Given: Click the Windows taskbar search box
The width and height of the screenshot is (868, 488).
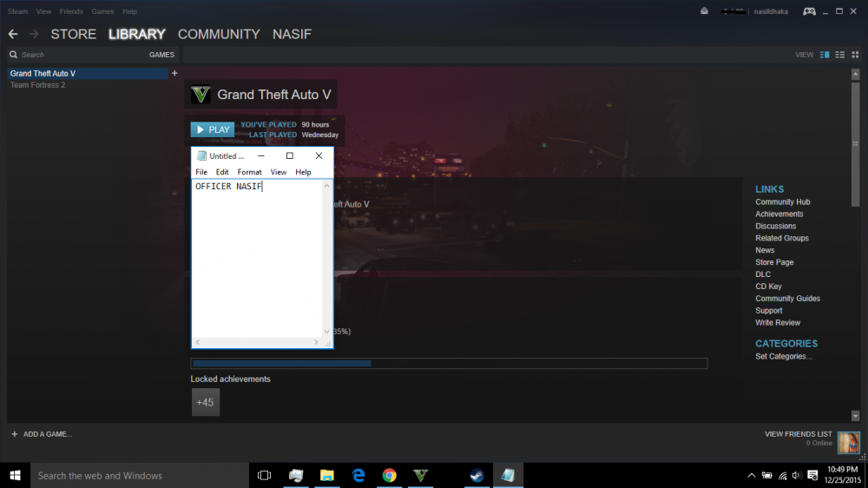Looking at the screenshot, I should click(x=140, y=475).
